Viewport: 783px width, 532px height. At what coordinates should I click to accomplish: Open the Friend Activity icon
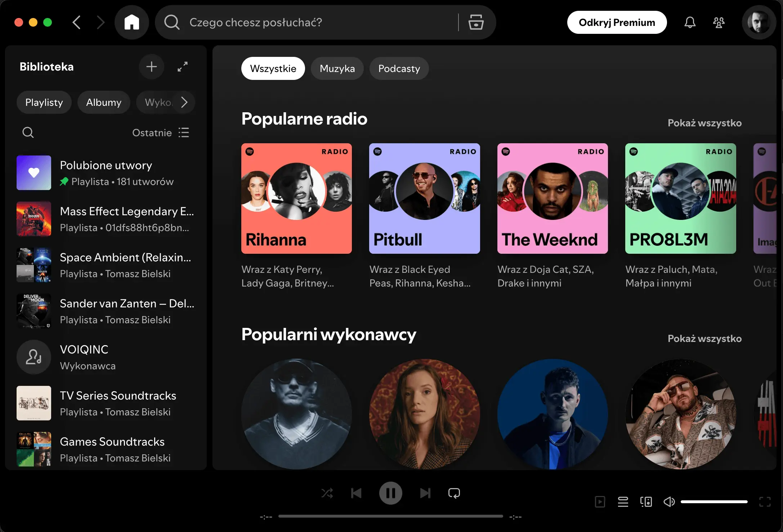(x=719, y=22)
